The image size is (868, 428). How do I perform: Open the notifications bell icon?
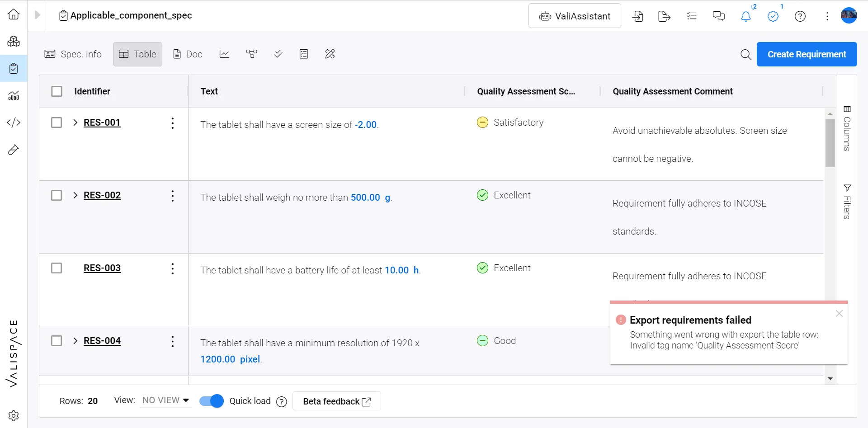(x=745, y=16)
